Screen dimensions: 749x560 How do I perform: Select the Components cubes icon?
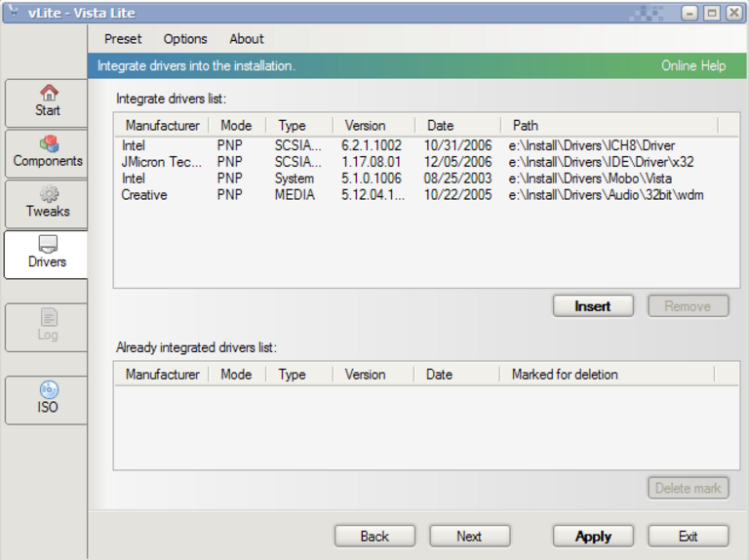pyautogui.click(x=49, y=142)
